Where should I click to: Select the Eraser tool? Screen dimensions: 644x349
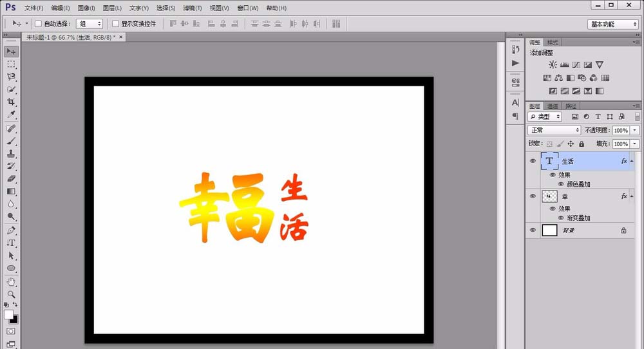pos(11,179)
